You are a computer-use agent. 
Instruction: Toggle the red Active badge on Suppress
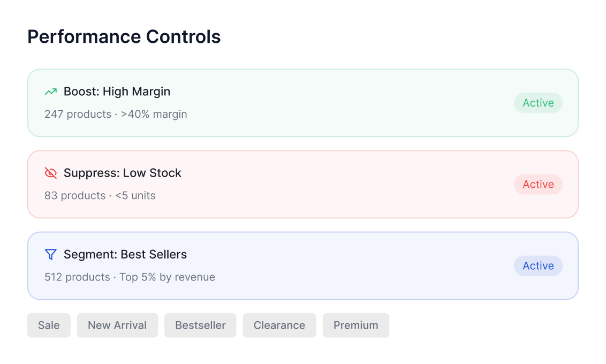coord(538,184)
